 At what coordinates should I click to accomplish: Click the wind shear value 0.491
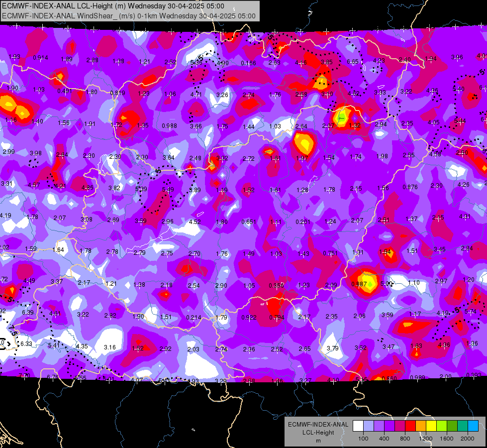(65, 91)
